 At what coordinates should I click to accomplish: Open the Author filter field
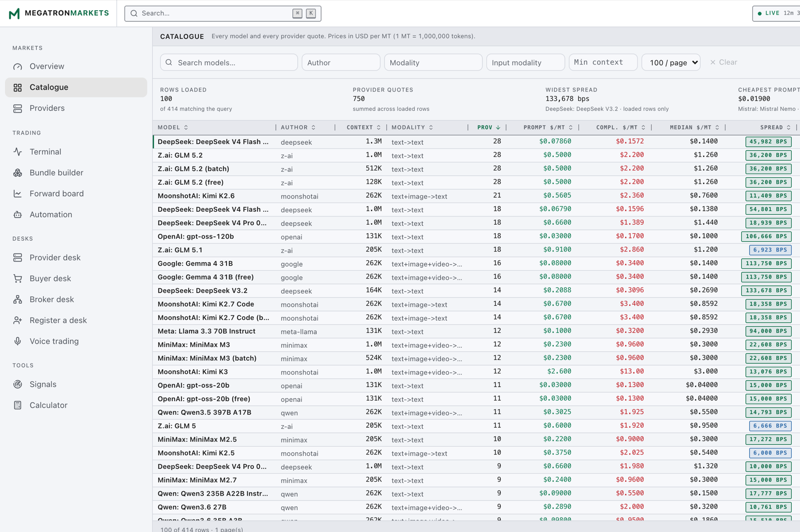point(341,63)
